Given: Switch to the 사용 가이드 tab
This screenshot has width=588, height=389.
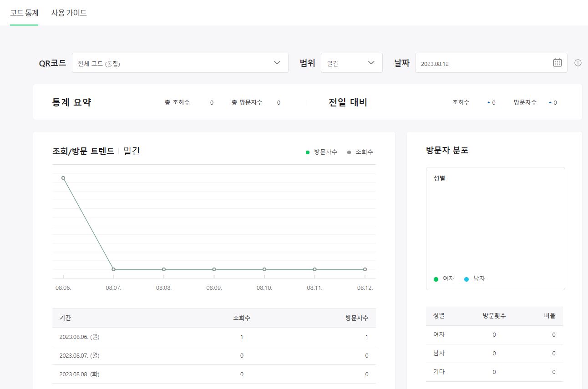Looking at the screenshot, I should coord(69,13).
